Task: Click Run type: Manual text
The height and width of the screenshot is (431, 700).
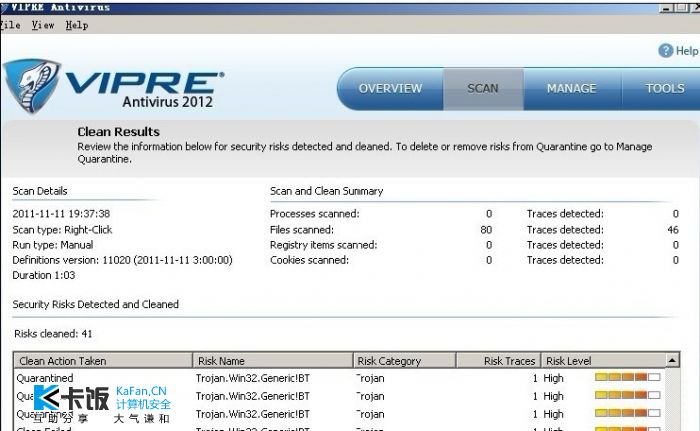Action: (53, 245)
